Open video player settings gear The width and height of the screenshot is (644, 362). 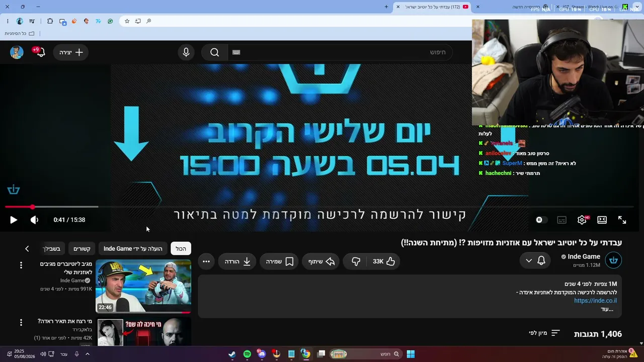pos(582,220)
